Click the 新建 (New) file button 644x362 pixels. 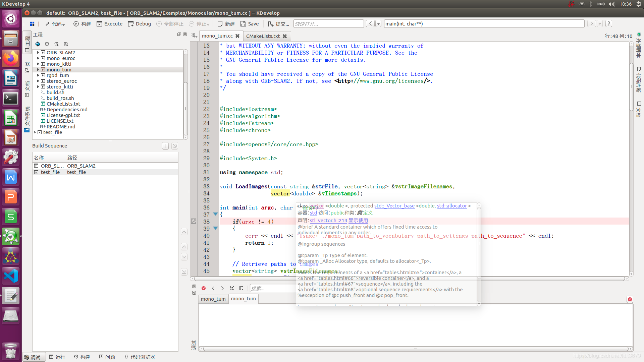pyautogui.click(x=226, y=24)
